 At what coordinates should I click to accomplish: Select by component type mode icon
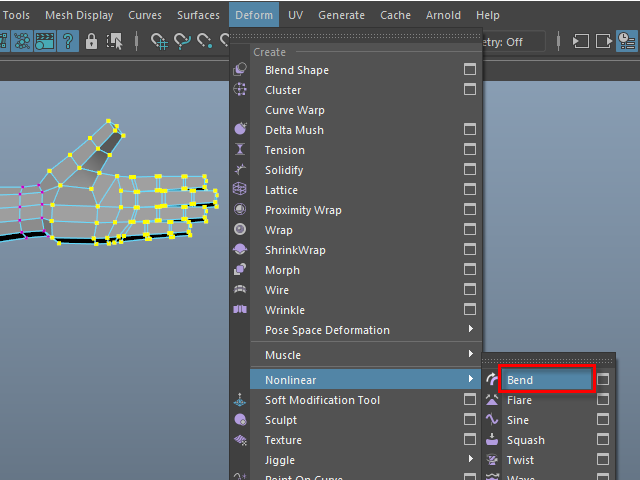pos(21,41)
